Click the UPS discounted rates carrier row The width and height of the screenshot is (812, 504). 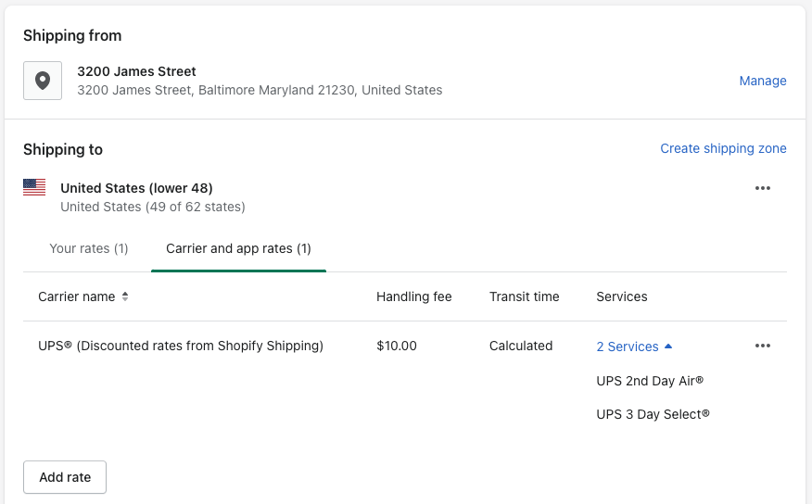click(181, 346)
